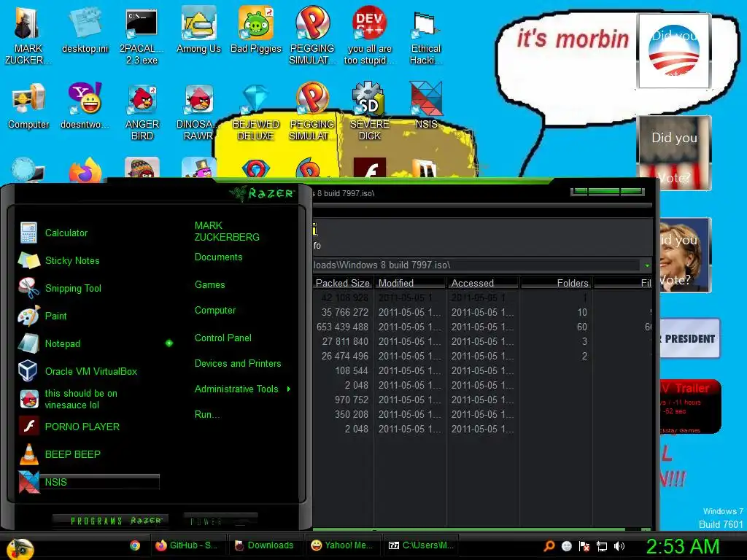Click the clock showing 2:53 AM
The height and width of the screenshot is (560, 747).
point(682,547)
